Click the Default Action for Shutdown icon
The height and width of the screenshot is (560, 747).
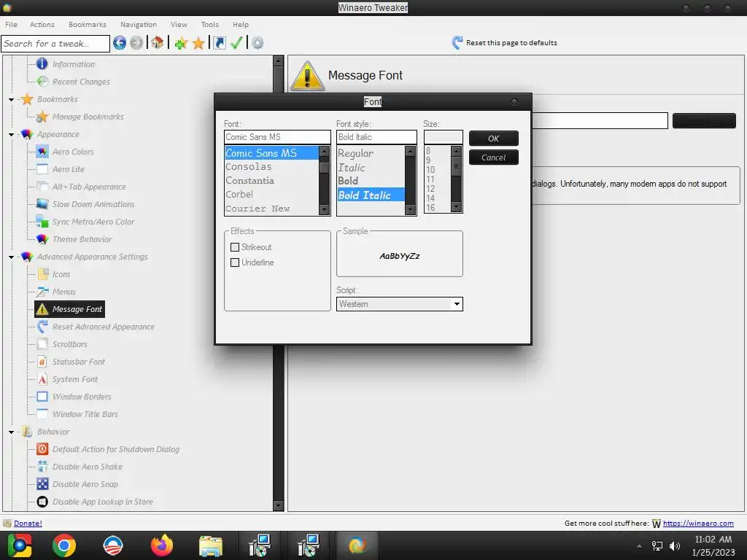tap(42, 449)
